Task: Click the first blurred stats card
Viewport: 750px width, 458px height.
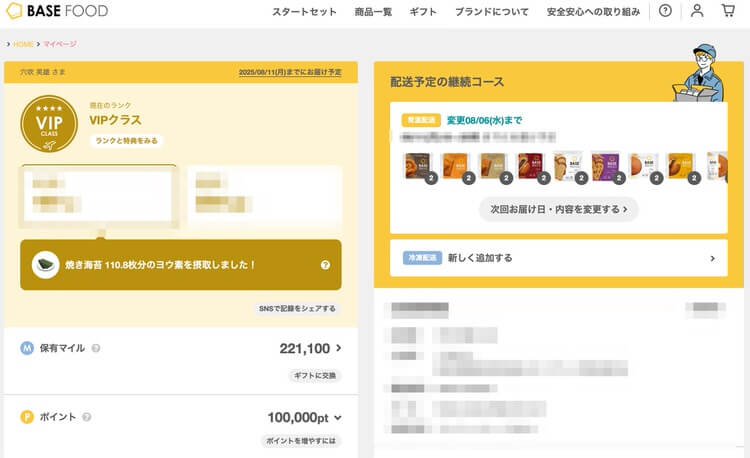Action: click(x=98, y=196)
